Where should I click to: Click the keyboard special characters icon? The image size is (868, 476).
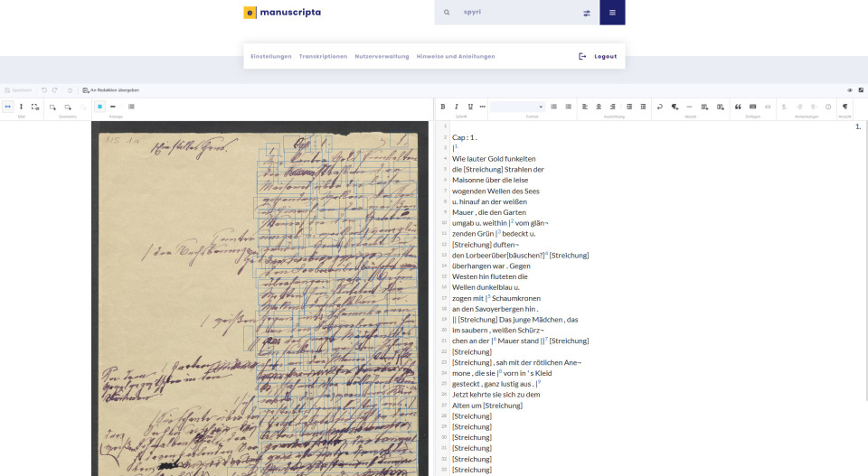(753, 107)
